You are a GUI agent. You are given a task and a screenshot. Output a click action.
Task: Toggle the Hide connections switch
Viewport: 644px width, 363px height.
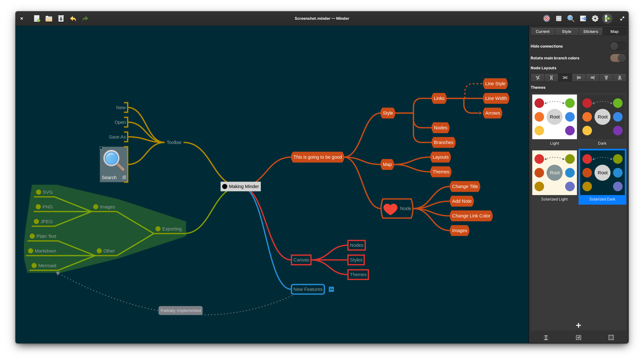pyautogui.click(x=617, y=46)
